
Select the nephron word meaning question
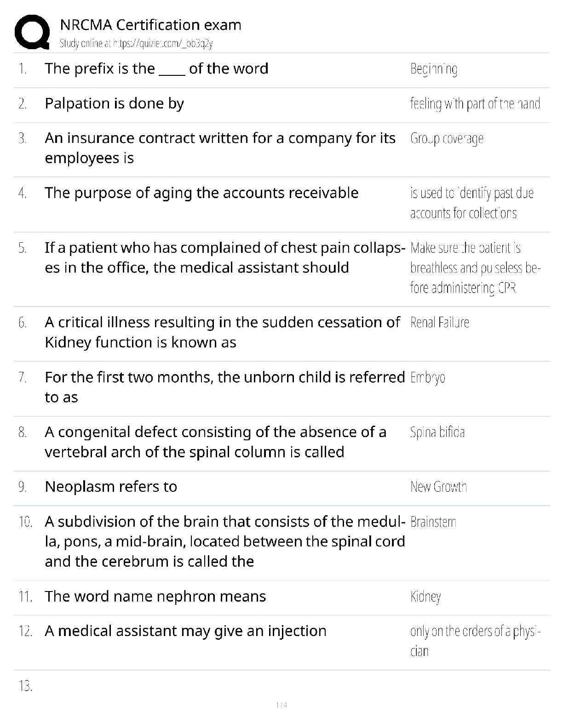pyautogui.click(x=155, y=597)
